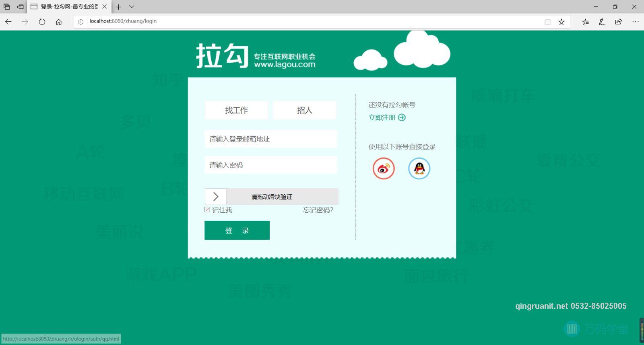Click the 使用以下账号直接登录 text

pos(402,147)
